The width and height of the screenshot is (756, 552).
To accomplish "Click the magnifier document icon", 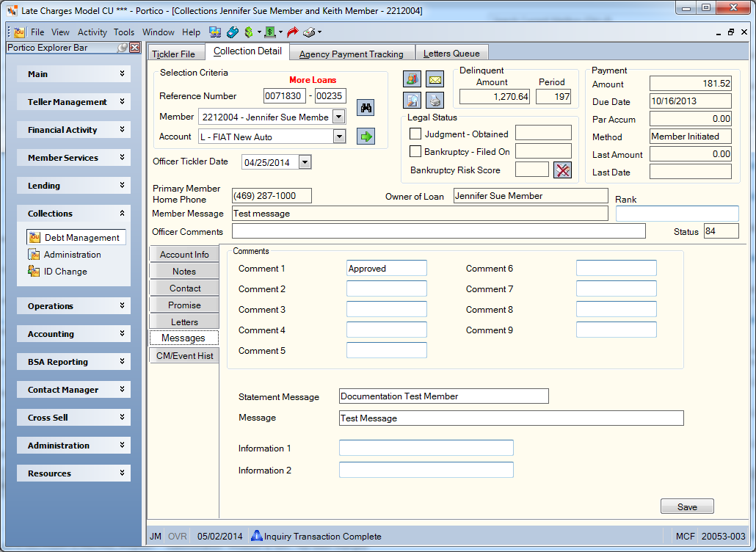I will [x=412, y=101].
